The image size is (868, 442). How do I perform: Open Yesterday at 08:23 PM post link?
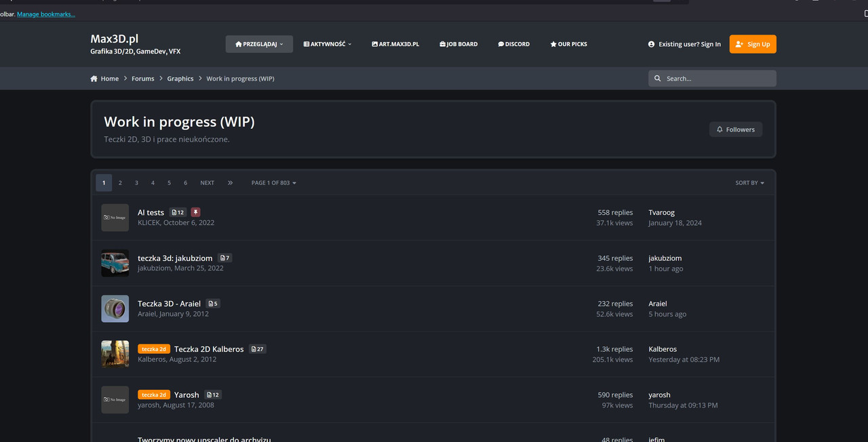click(x=684, y=360)
